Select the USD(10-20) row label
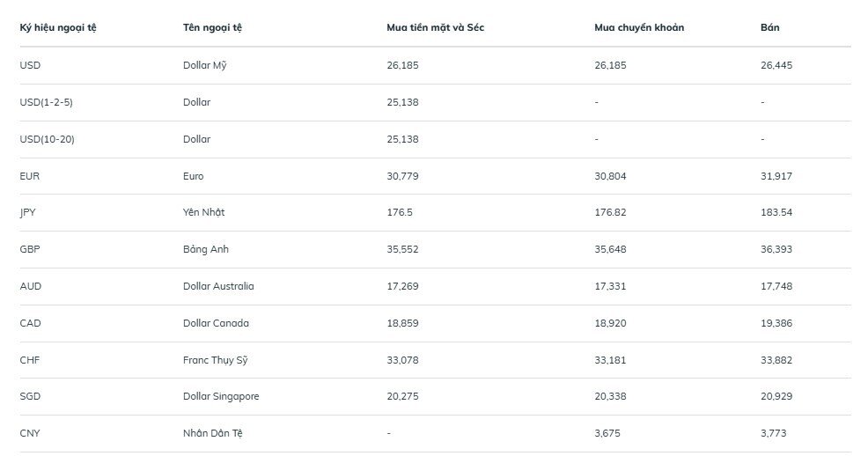The height and width of the screenshot is (456, 868). click(48, 139)
